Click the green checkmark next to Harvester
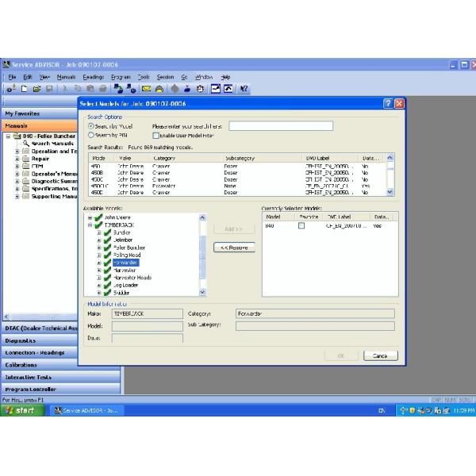 (x=107, y=270)
